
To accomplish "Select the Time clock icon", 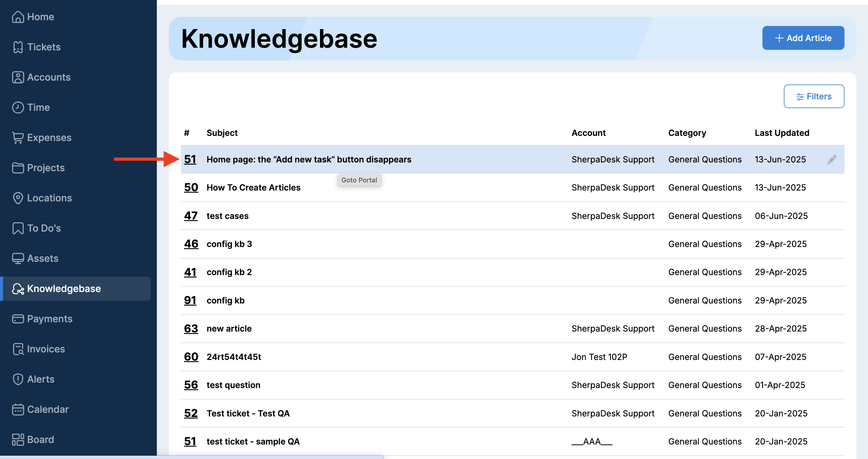I will [x=18, y=107].
